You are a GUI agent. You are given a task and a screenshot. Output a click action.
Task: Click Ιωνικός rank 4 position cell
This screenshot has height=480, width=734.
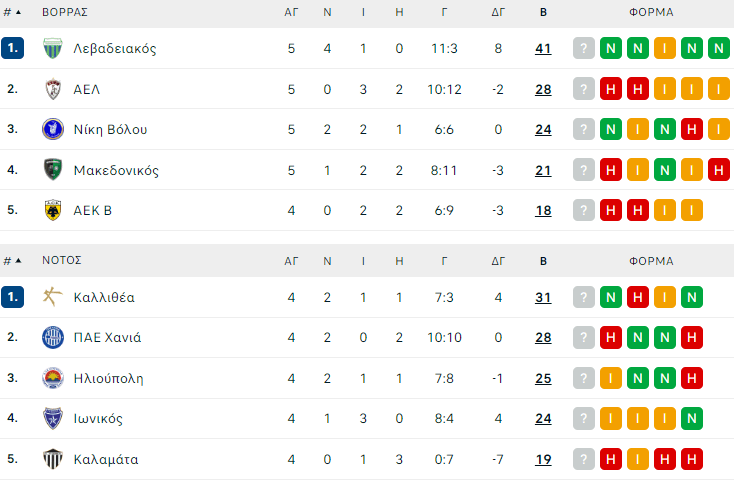click(12, 418)
